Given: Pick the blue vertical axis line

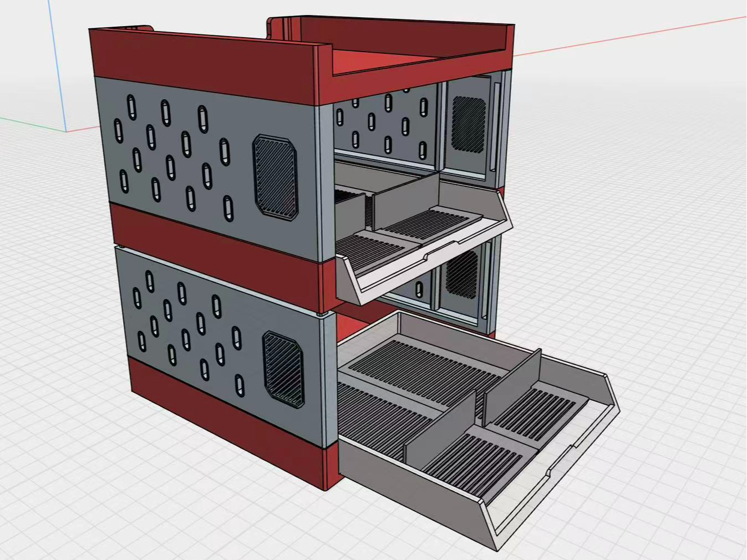Looking at the screenshot, I should tap(58, 67).
